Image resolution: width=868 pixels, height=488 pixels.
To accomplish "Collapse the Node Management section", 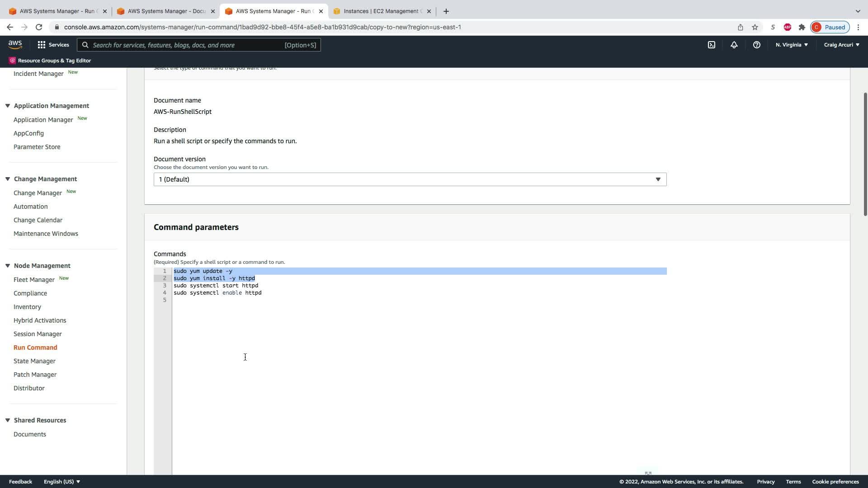I will pos(8,266).
